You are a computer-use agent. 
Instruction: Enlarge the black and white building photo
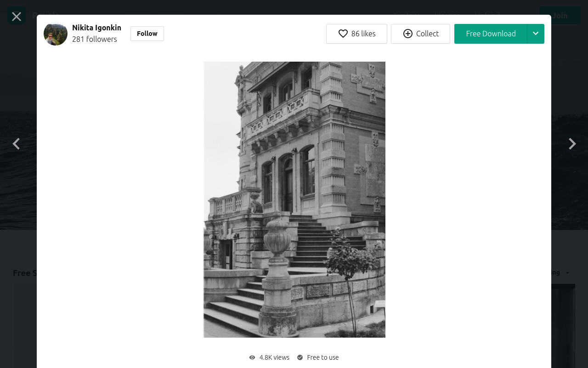[x=294, y=200]
